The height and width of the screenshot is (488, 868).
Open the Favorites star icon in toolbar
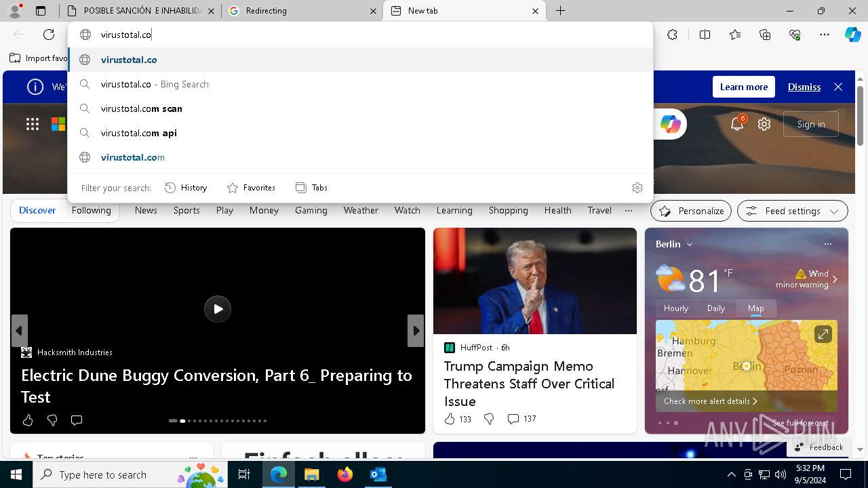(x=735, y=35)
